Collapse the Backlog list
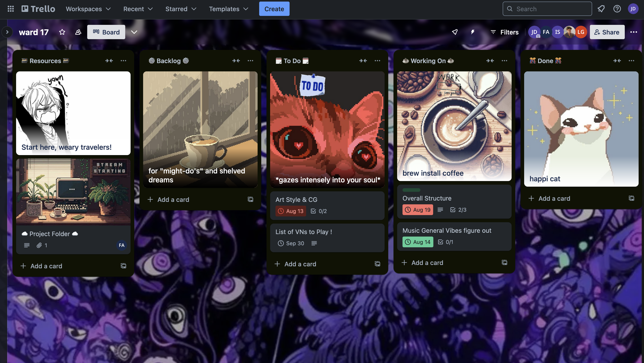 pos(236,61)
